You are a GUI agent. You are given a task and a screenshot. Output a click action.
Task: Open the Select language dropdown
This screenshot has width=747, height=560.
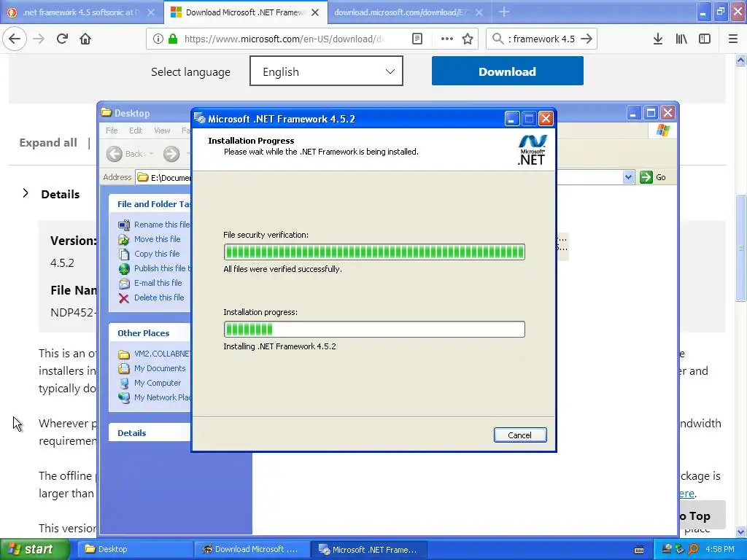(326, 71)
